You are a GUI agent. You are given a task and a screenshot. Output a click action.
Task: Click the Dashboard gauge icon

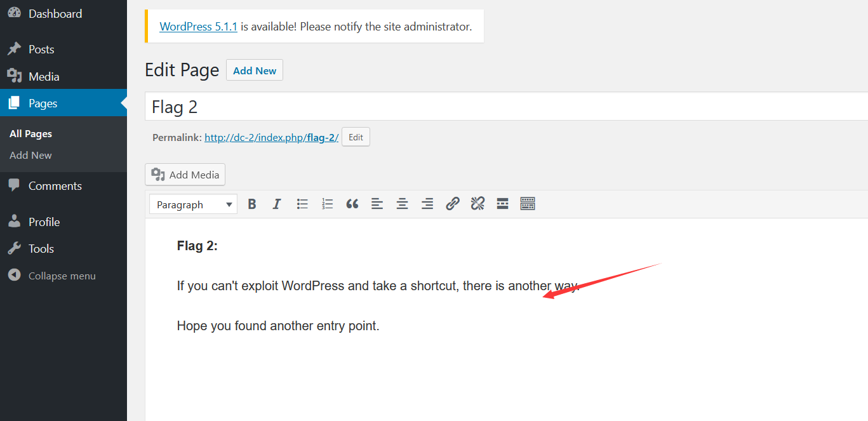(14, 13)
